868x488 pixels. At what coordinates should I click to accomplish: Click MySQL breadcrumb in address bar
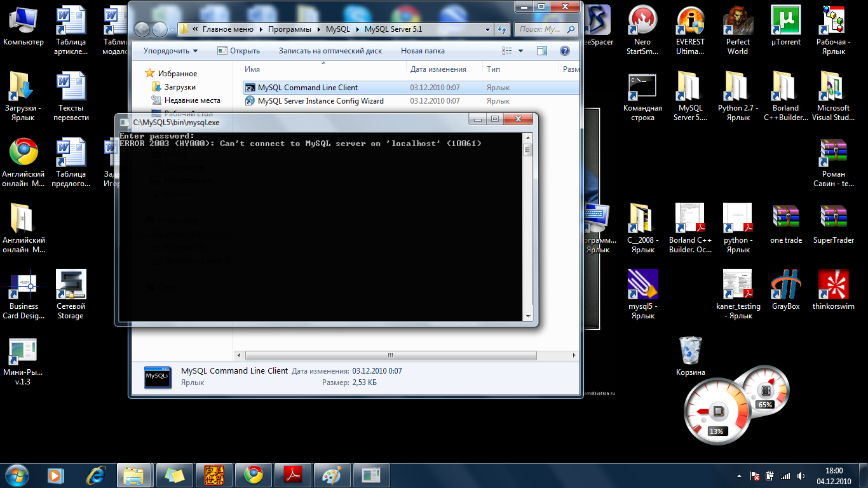[337, 29]
